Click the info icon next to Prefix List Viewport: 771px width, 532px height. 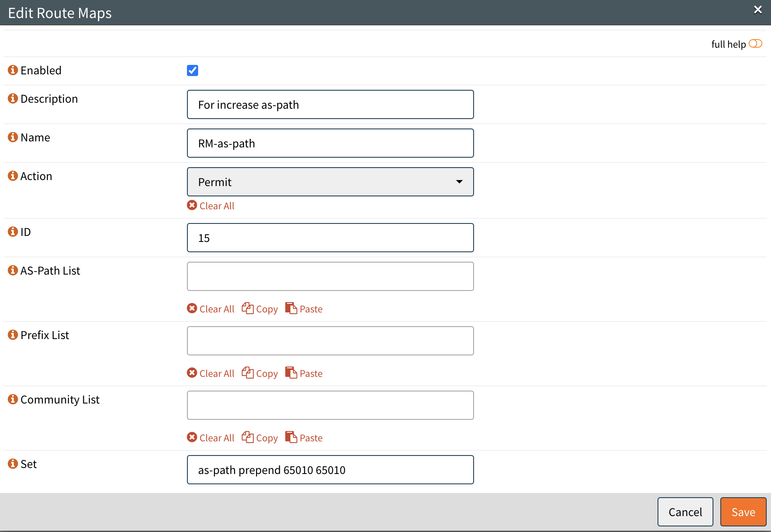13,335
